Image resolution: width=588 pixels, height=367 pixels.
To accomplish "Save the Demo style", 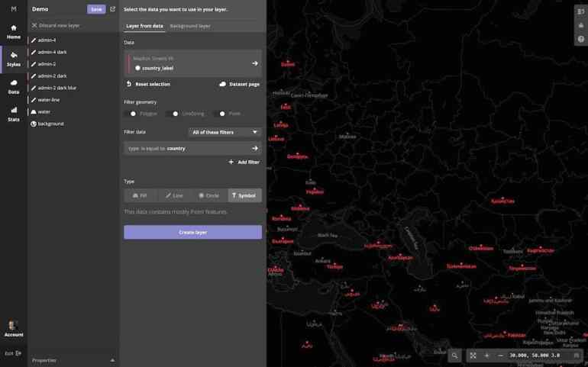I will [96, 9].
